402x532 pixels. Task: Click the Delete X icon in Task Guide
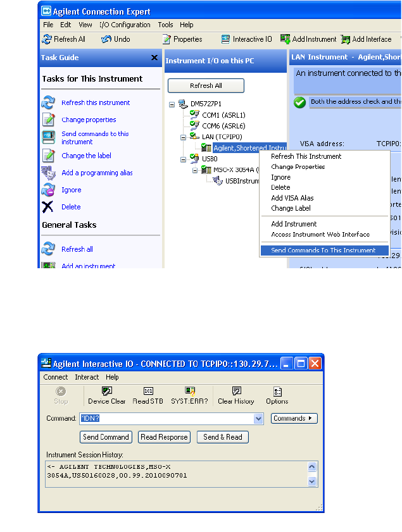pos(47,207)
